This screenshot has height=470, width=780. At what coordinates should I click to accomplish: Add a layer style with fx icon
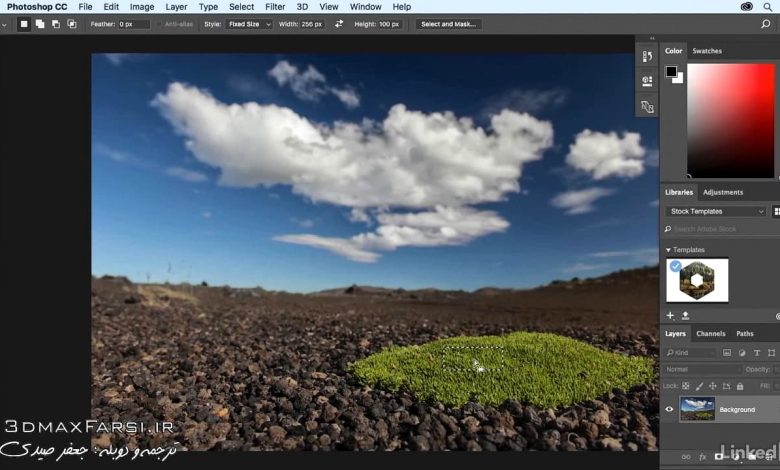point(702,457)
